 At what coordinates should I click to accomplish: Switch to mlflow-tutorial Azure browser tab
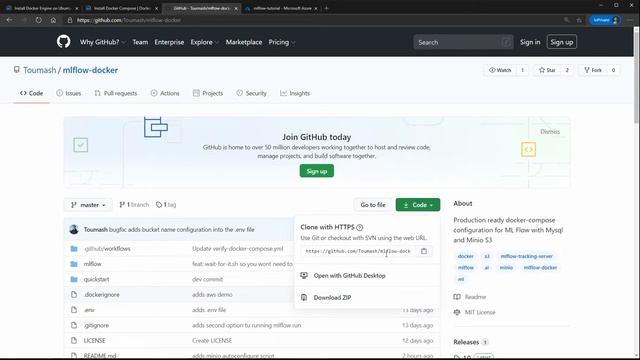pos(282,8)
